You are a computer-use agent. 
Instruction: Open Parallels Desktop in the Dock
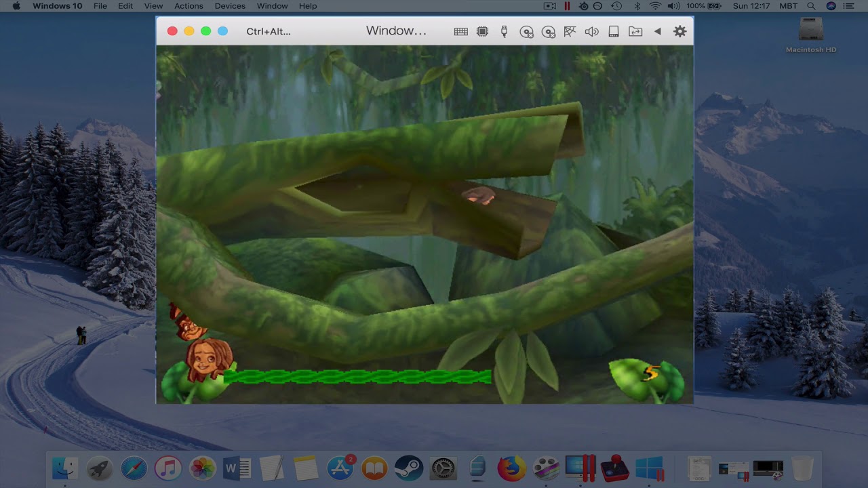(x=580, y=468)
